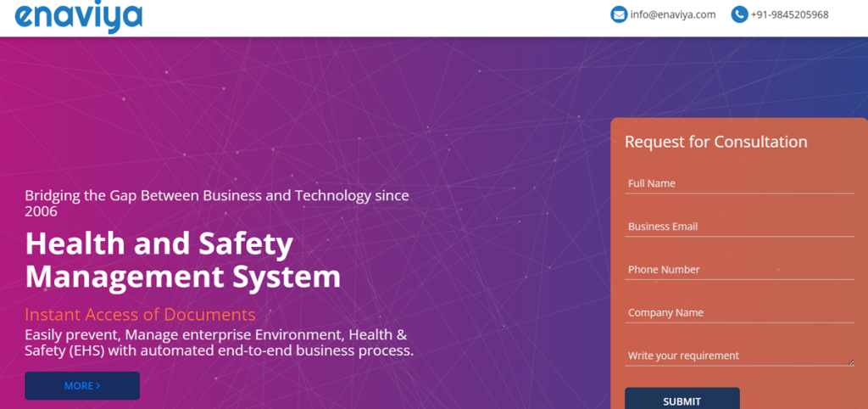Activate the Company Name input
The image size is (868, 409).
(x=739, y=313)
